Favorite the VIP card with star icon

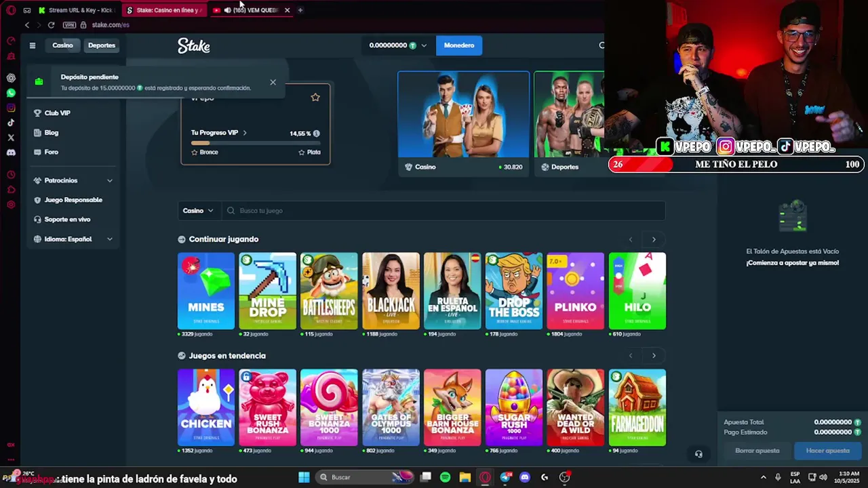(x=315, y=98)
